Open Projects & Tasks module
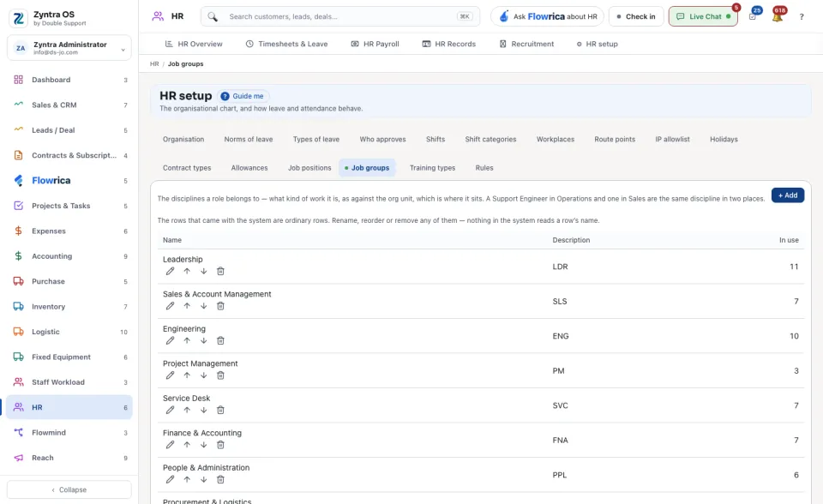The width and height of the screenshot is (823, 504). coord(69,206)
